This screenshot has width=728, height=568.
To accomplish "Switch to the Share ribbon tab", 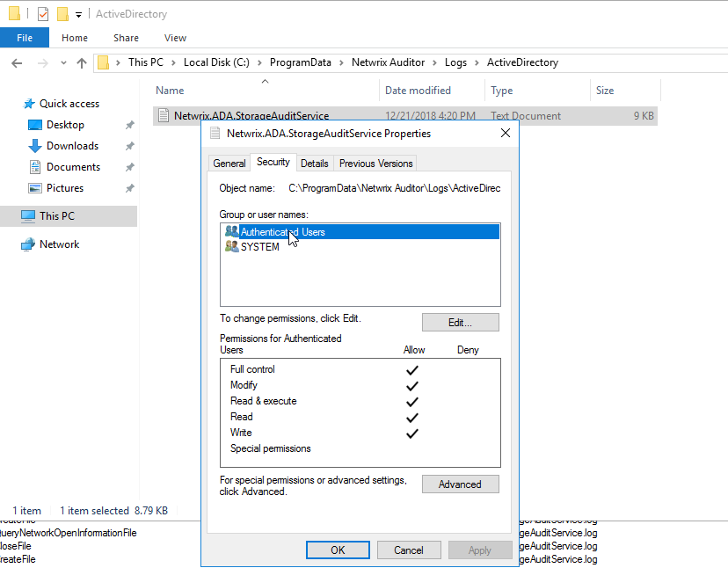I will click(x=126, y=38).
